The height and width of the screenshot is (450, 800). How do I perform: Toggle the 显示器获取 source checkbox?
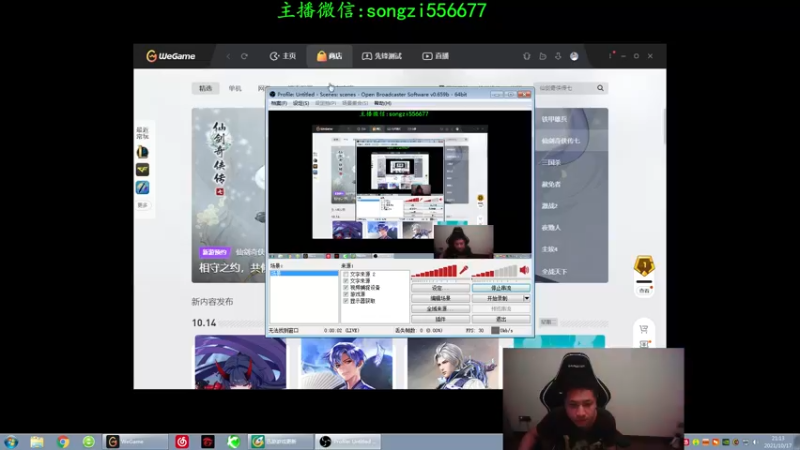[346, 301]
